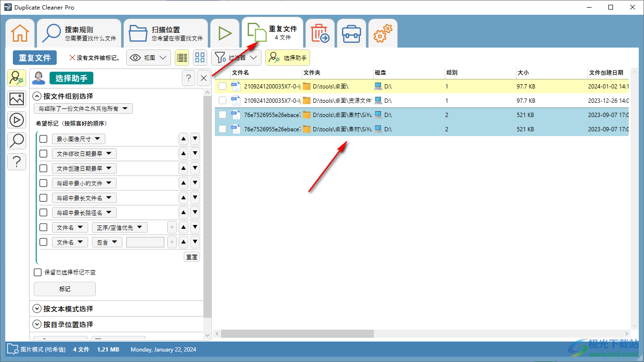The height and width of the screenshot is (362, 644).
Task: Open Selection Assistant in the left sidebar
Action: point(17,78)
